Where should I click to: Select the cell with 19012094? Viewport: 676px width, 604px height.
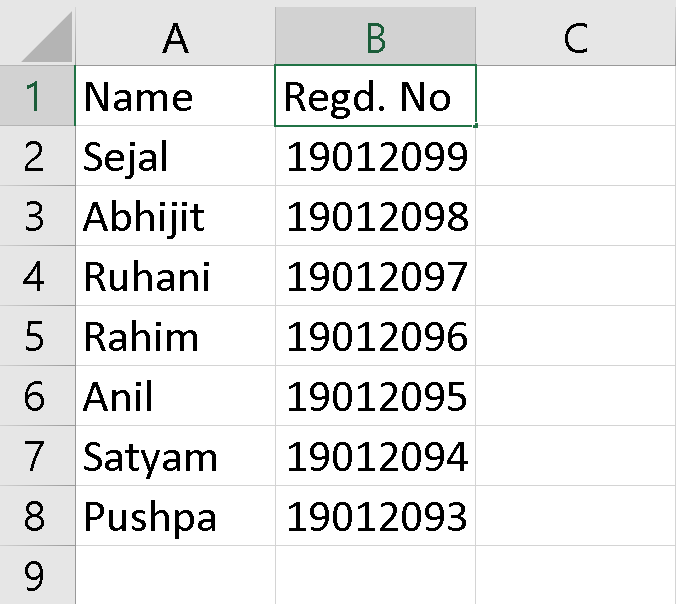point(376,456)
